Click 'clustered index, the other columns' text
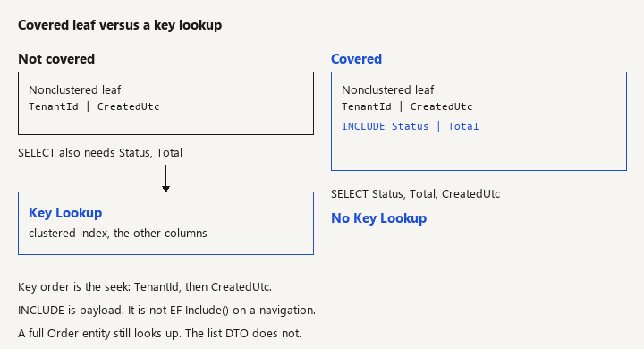The height and width of the screenshot is (349, 644). pyautogui.click(x=118, y=233)
